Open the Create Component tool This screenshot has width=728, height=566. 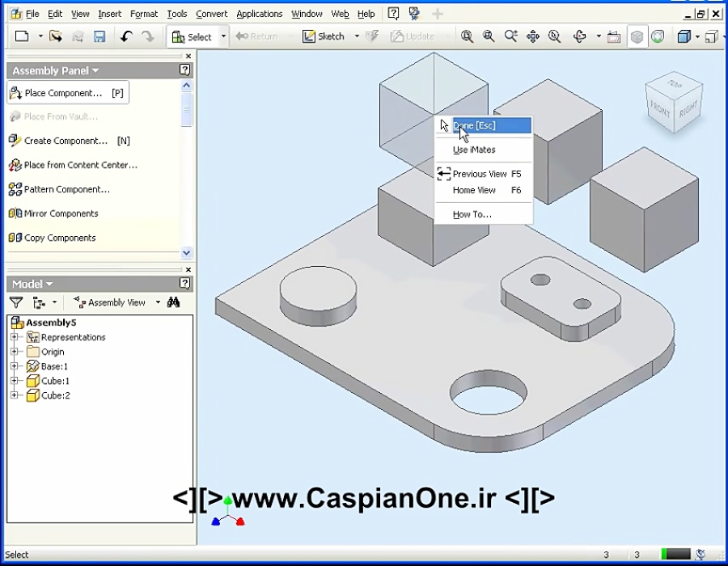tap(65, 141)
